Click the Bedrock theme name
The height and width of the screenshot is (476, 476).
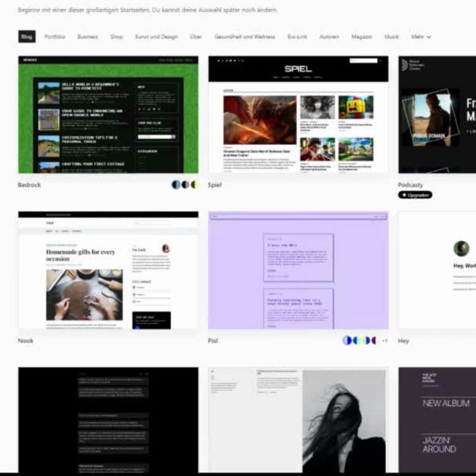29,185
